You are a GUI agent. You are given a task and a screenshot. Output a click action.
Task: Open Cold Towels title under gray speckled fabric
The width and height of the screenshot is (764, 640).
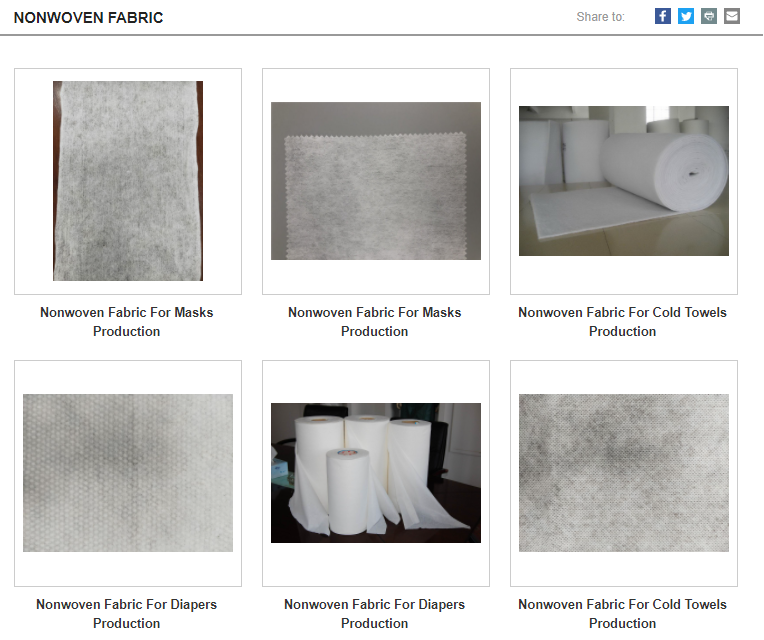coord(622,614)
